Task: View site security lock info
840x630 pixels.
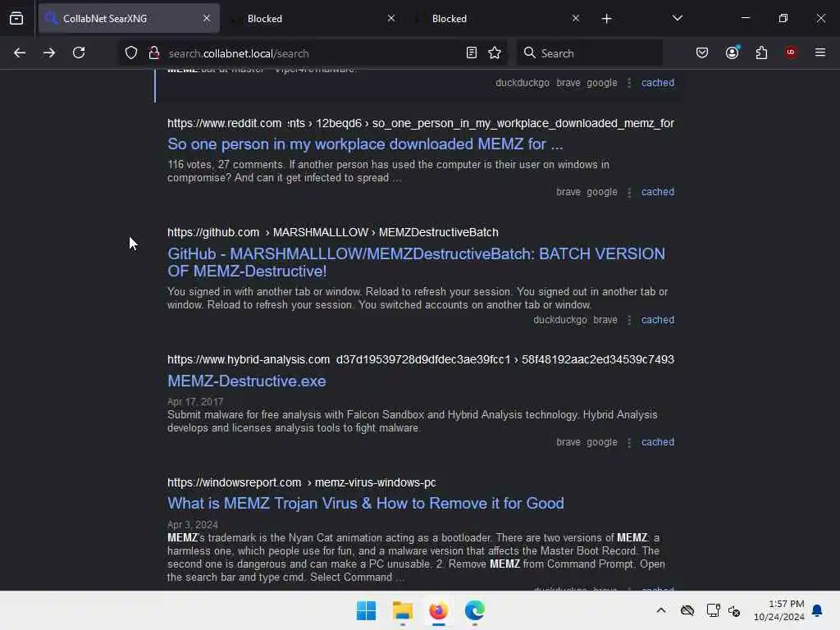Action: tap(154, 52)
